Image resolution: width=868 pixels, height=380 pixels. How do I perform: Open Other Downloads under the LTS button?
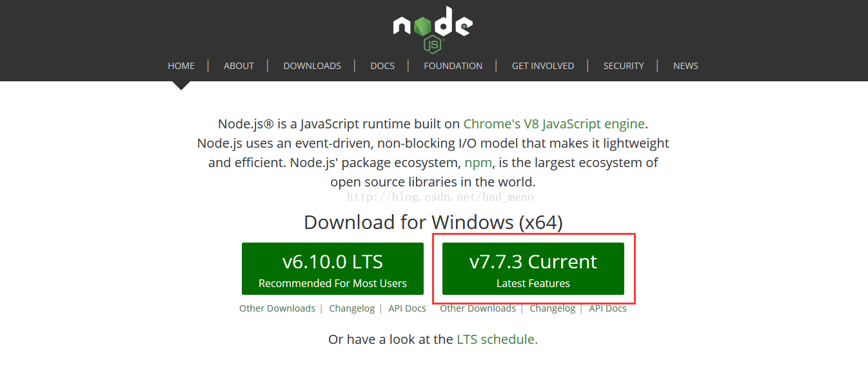coord(277,308)
